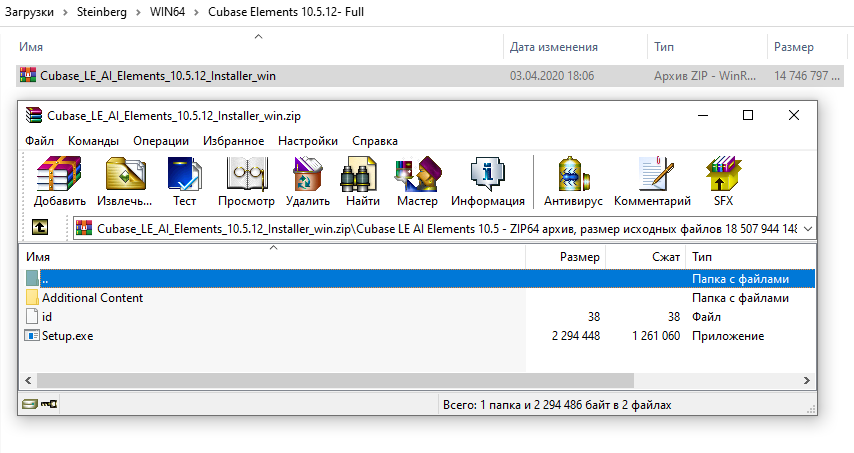The height and width of the screenshot is (453, 854).
Task: Click the archive icon in Explorer file row
Action: point(28,75)
